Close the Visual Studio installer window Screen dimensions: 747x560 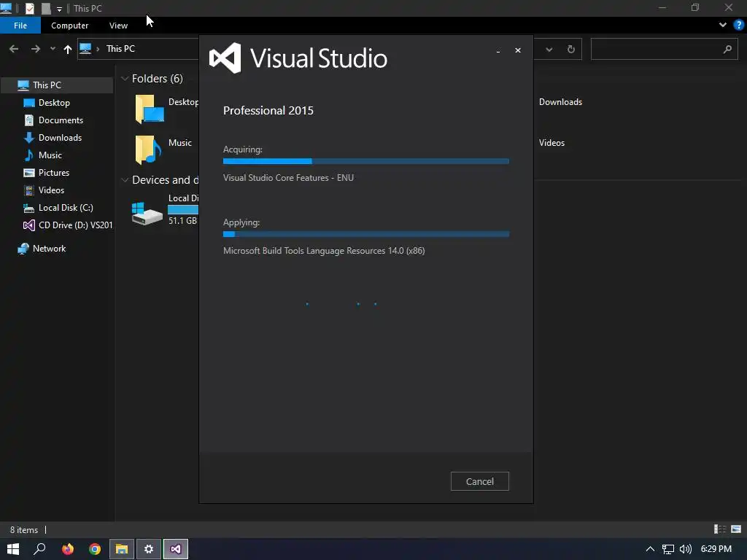(518, 50)
